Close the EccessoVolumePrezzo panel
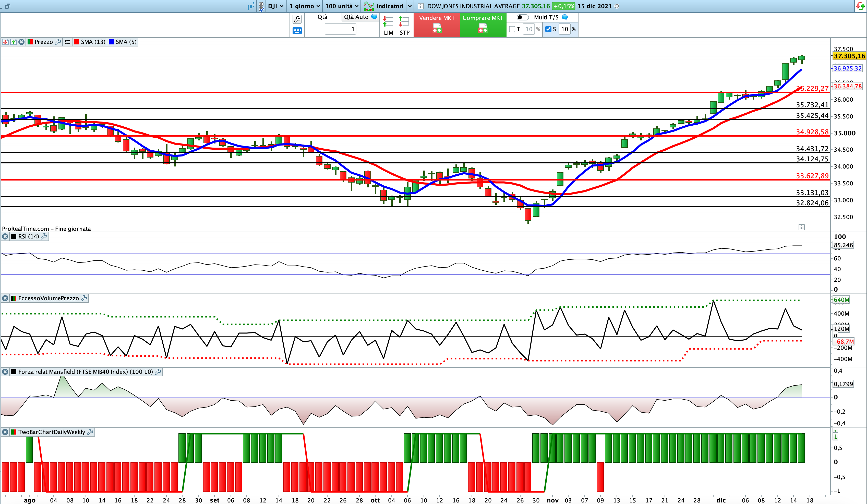The height and width of the screenshot is (504, 867). tap(5, 298)
